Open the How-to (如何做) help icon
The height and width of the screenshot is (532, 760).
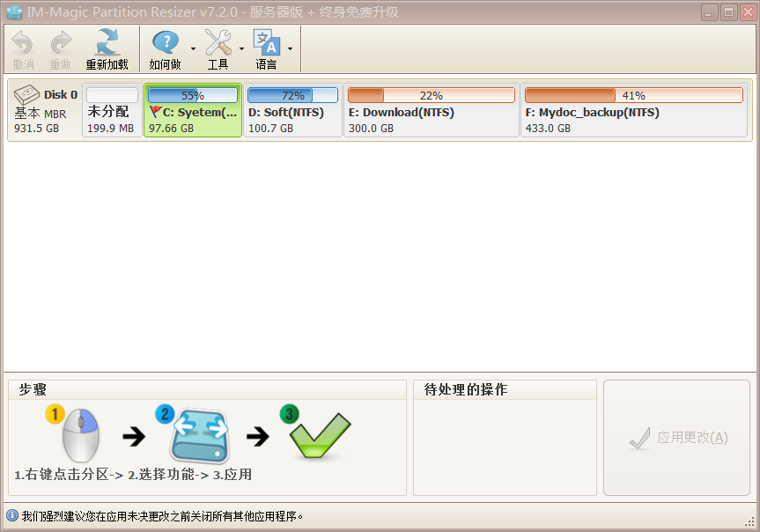[165, 43]
